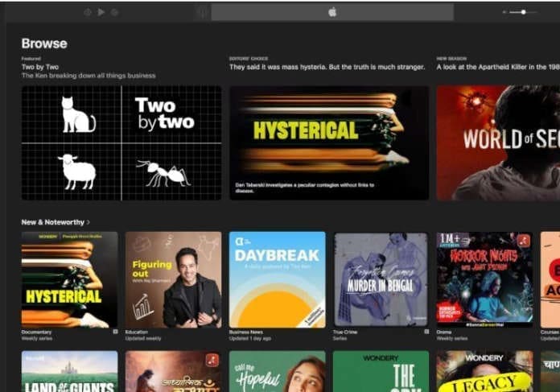This screenshot has width=560, height=392.
Task: Open the Murder in Bengal podcast cover
Action: pos(381,280)
